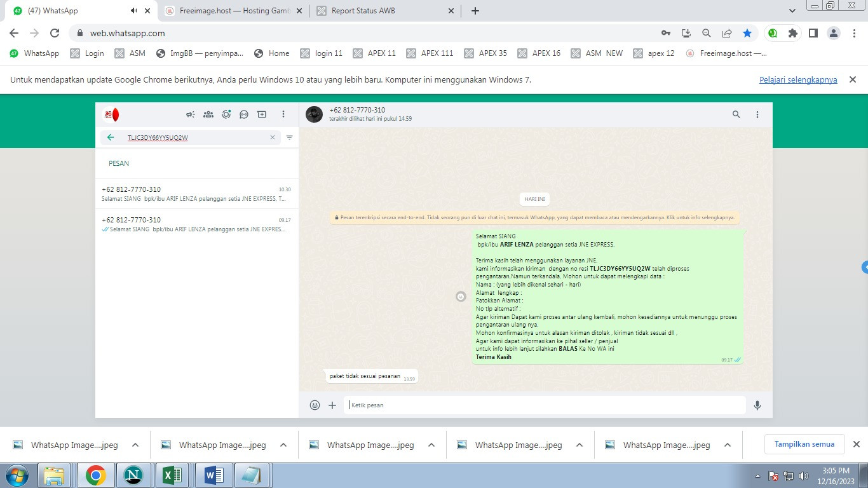Open the APEX 111 bookmark

(430, 53)
